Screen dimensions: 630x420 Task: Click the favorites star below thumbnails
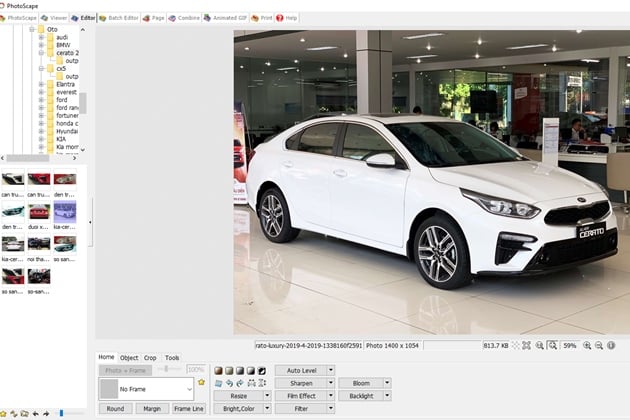3,414
